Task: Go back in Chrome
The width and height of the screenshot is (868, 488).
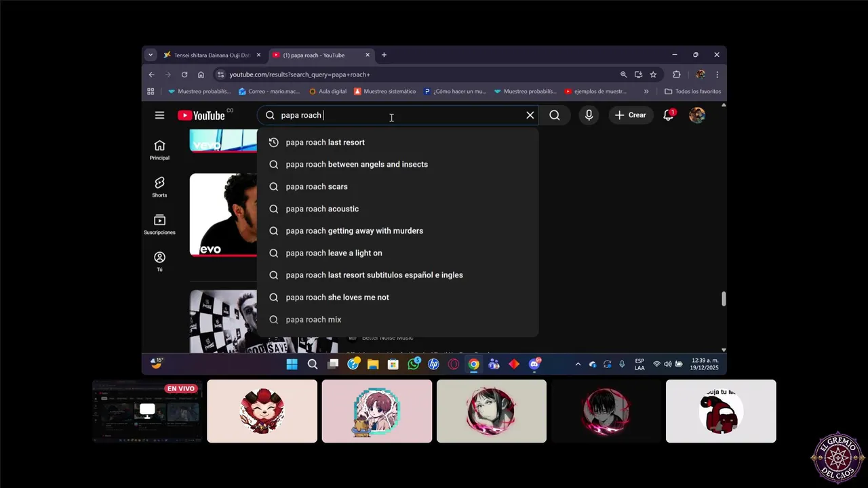Action: (x=152, y=75)
